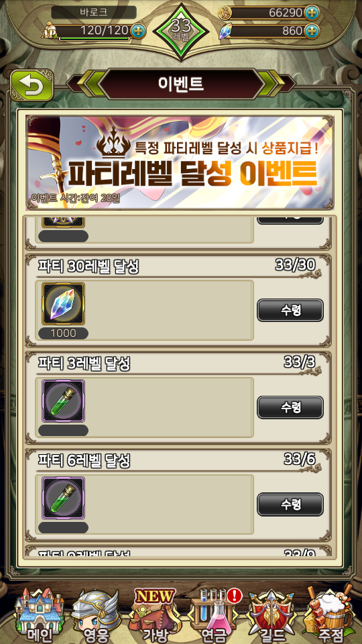Tap the green back arrow button
Image resolution: width=362 pixels, height=644 pixels.
(x=32, y=85)
